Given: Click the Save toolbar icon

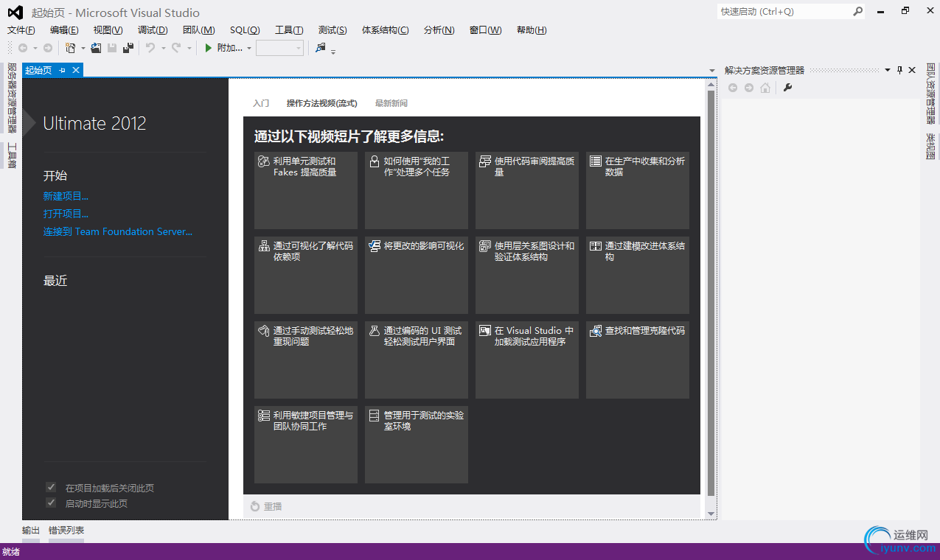Looking at the screenshot, I should click(112, 48).
